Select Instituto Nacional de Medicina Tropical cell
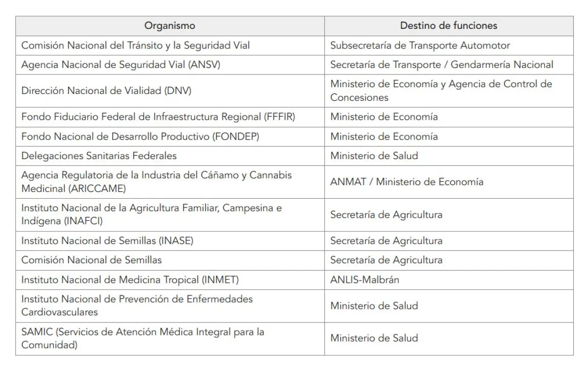This screenshot has width=588, height=372. pyautogui.click(x=129, y=279)
